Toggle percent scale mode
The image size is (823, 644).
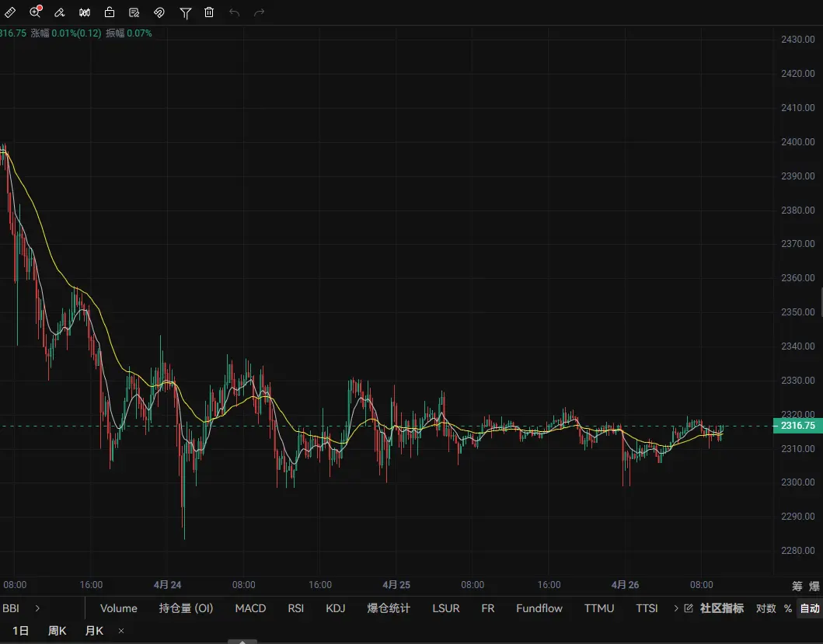click(x=788, y=608)
